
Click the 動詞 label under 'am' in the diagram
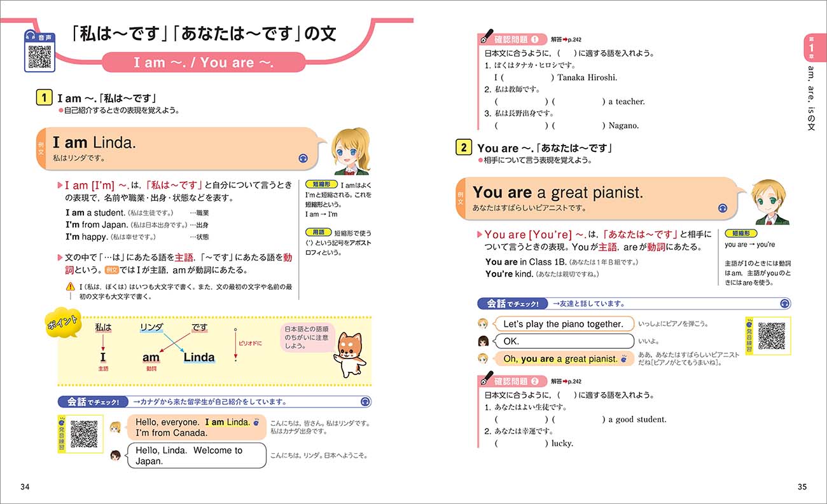point(151,369)
